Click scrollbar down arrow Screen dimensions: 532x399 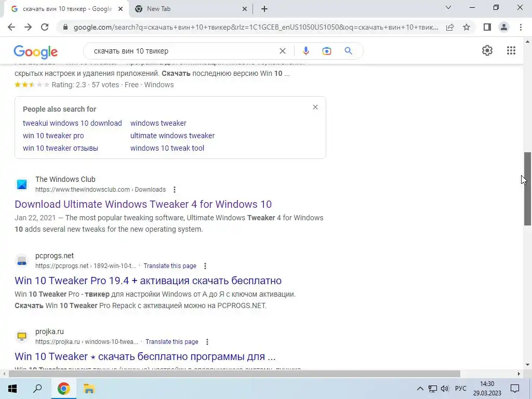[x=527, y=365]
